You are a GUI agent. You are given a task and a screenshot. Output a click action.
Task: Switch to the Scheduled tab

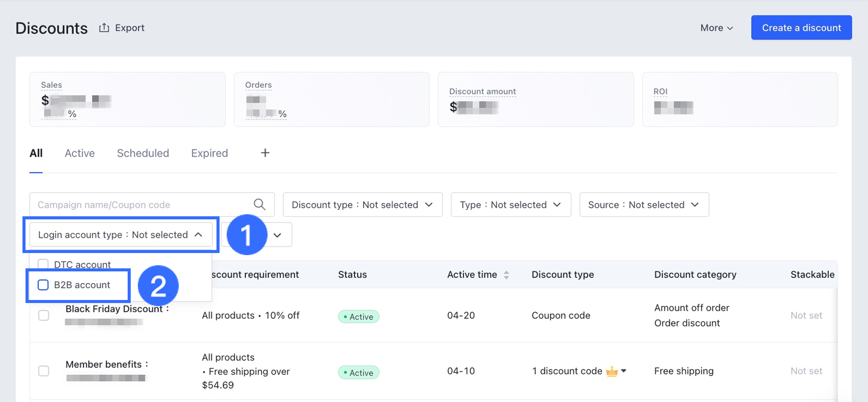click(143, 153)
